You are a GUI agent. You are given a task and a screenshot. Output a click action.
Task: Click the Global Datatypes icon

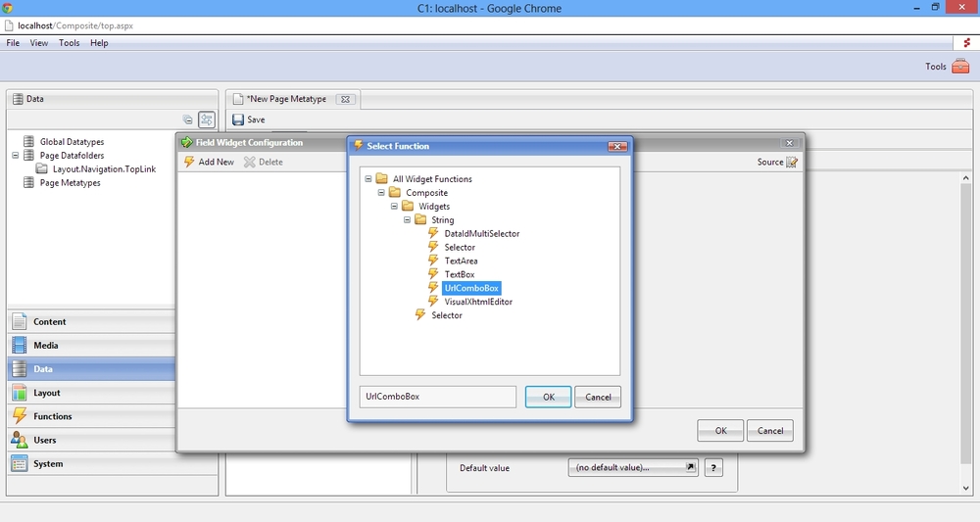30,142
